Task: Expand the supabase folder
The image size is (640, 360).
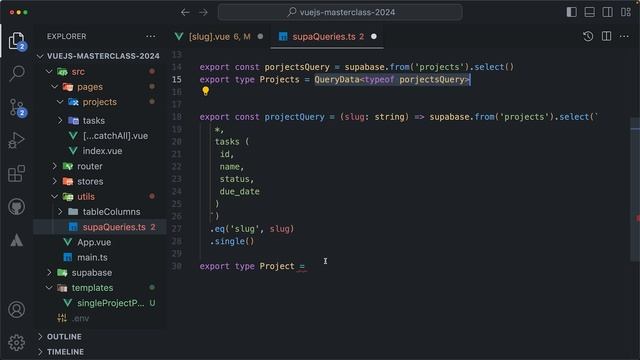Action: 49,273
